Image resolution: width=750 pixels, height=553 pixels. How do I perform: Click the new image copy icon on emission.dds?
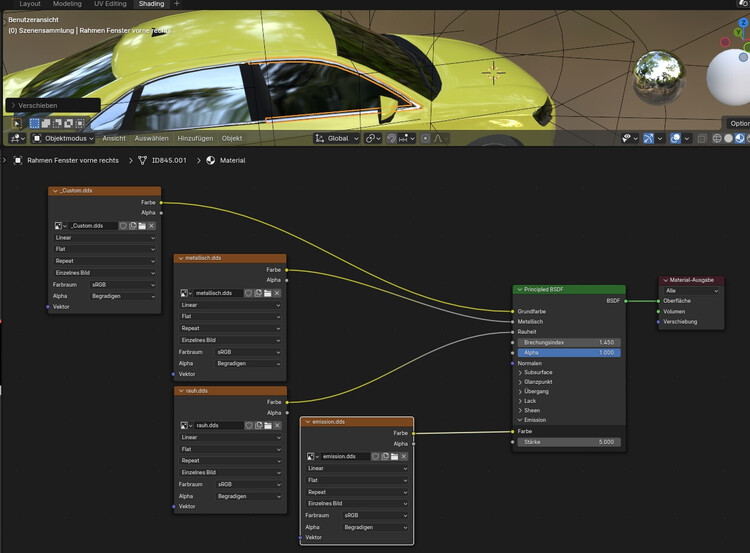(384, 457)
